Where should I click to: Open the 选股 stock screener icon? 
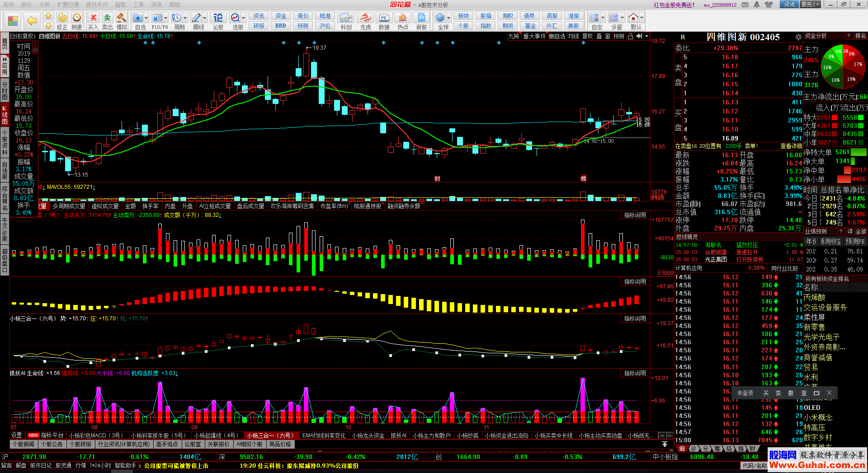click(236, 21)
